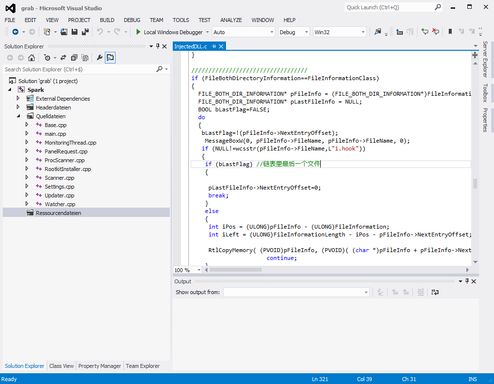This screenshot has height=384, width=494.
Task: Switch to the Class View tab
Action: (x=61, y=366)
